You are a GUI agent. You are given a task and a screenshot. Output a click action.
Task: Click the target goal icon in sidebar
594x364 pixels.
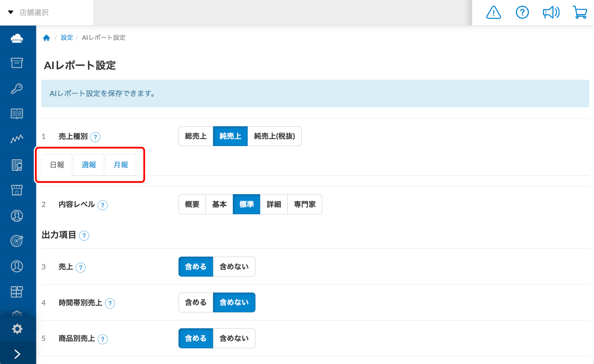pyautogui.click(x=17, y=241)
